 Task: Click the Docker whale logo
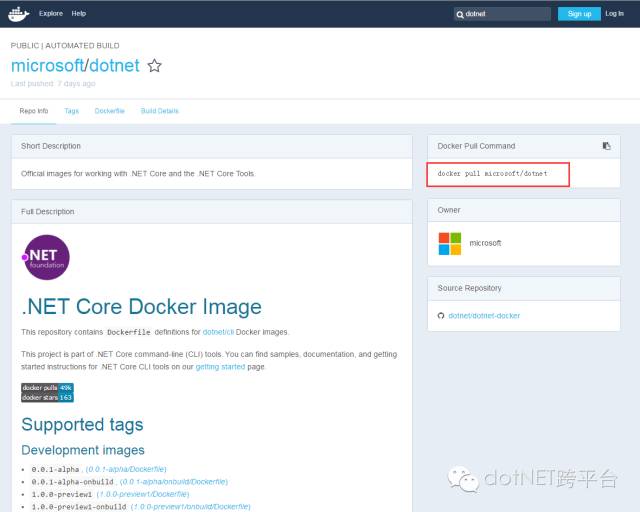click(x=19, y=14)
